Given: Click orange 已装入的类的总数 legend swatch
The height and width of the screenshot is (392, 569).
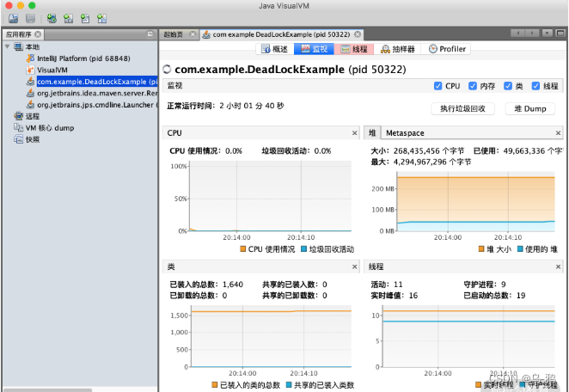Looking at the screenshot, I should pyautogui.click(x=215, y=384).
